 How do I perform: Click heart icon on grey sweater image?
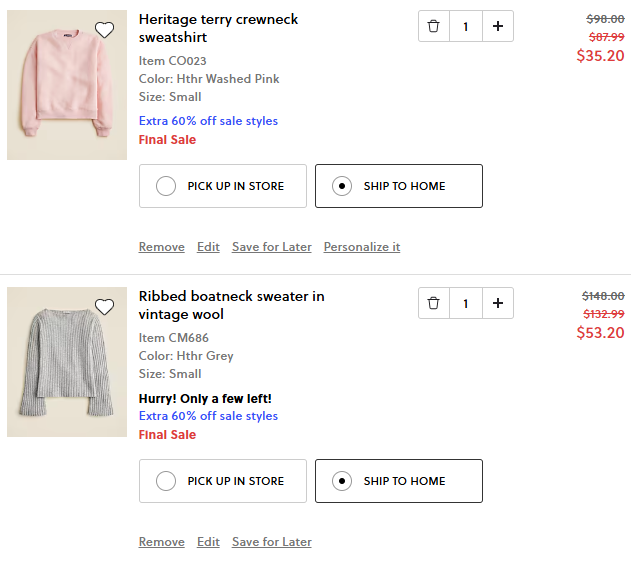[104, 307]
